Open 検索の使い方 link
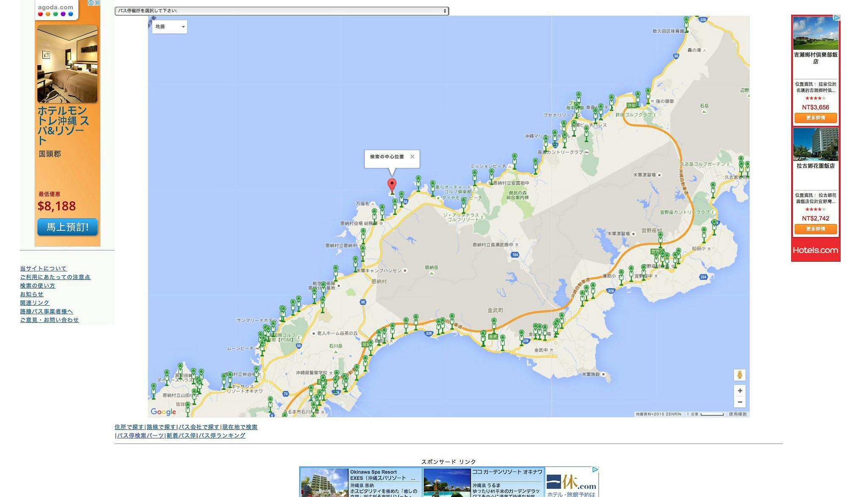This screenshot has width=868, height=497. [37, 285]
